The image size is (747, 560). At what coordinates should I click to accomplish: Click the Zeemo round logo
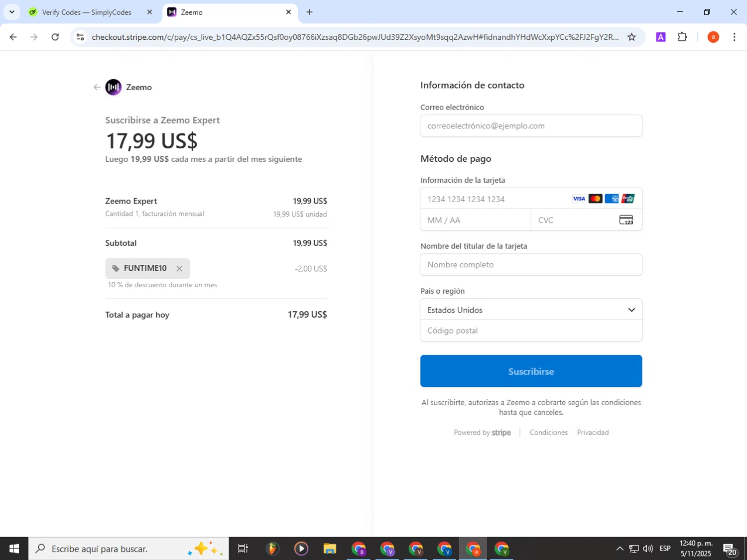pos(113,87)
